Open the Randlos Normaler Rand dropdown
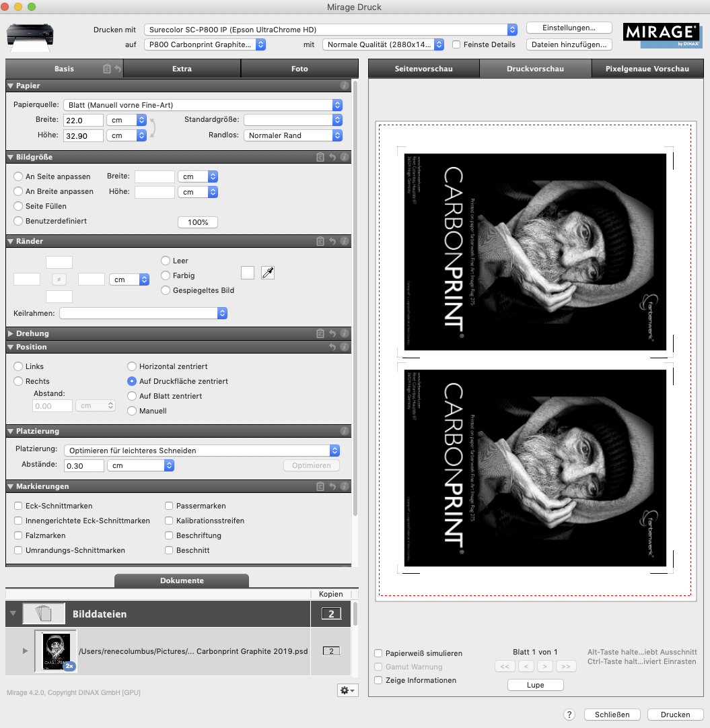The height and width of the screenshot is (728, 710). tap(293, 135)
